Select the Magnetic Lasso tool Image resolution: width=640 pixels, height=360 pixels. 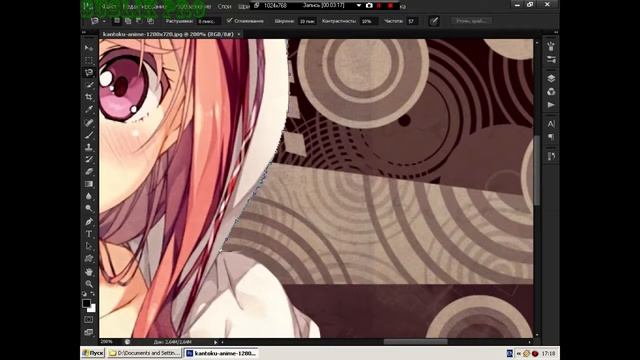point(89,73)
